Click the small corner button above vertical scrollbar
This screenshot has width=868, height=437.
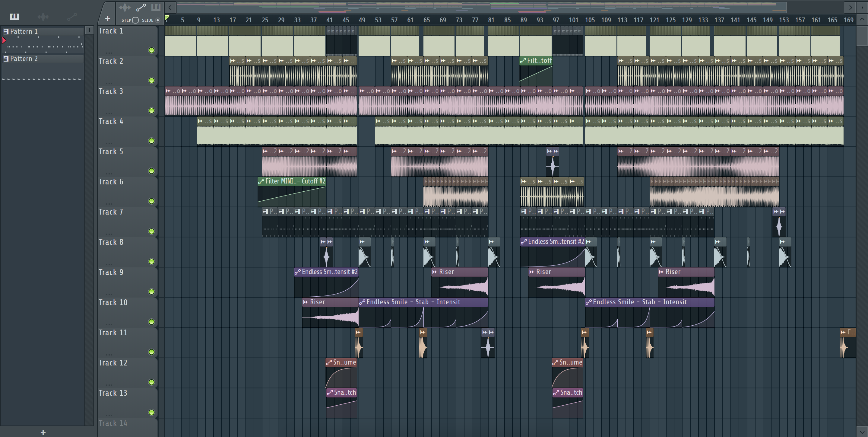click(x=862, y=7)
